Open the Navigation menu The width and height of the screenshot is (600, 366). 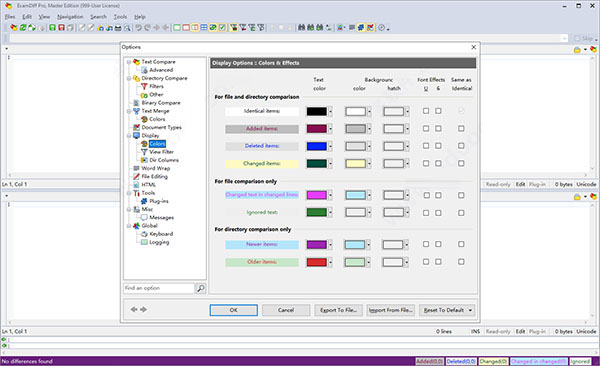tap(70, 17)
